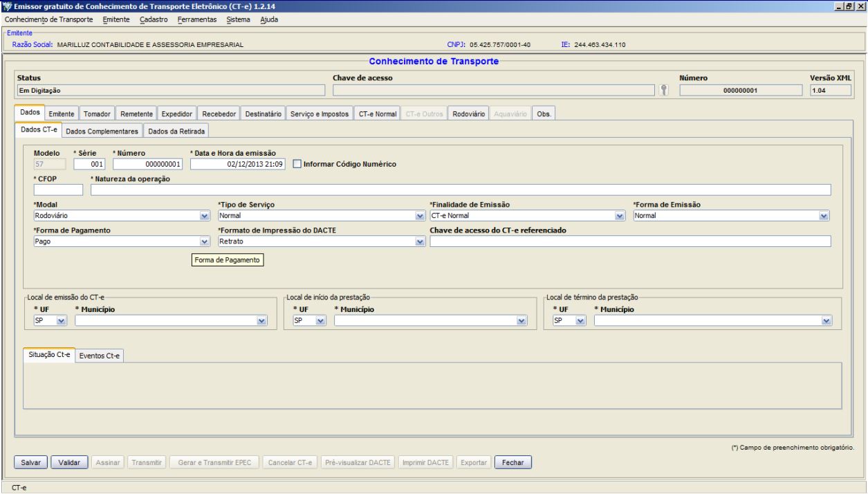Enable Informar Código Numérico checkbox
Screen dimensions: 868x494
pos(297,165)
